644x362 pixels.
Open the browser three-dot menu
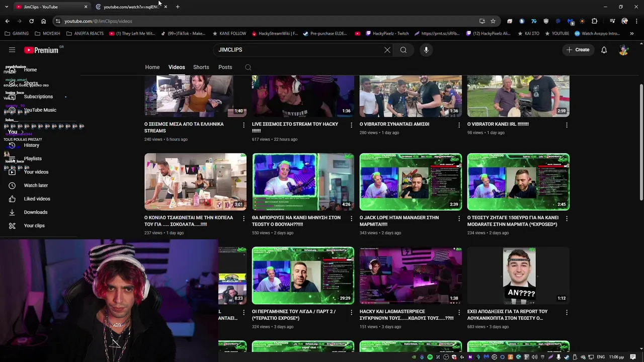[x=636, y=21]
